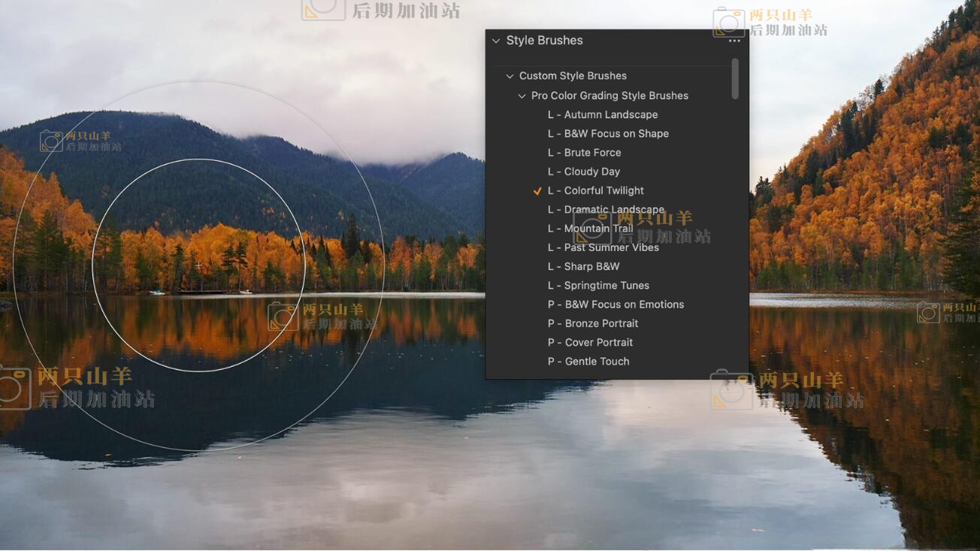Click the brush cursor crosshair on the photo
The image size is (980, 551).
pyautogui.click(x=198, y=265)
